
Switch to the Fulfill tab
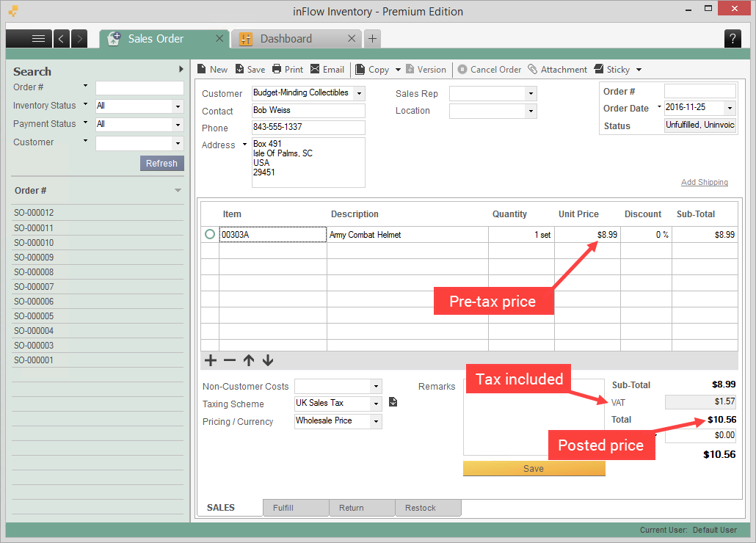[x=296, y=508]
